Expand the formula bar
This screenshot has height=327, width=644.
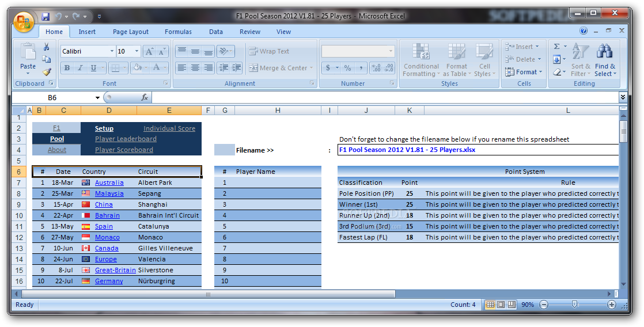(x=623, y=97)
